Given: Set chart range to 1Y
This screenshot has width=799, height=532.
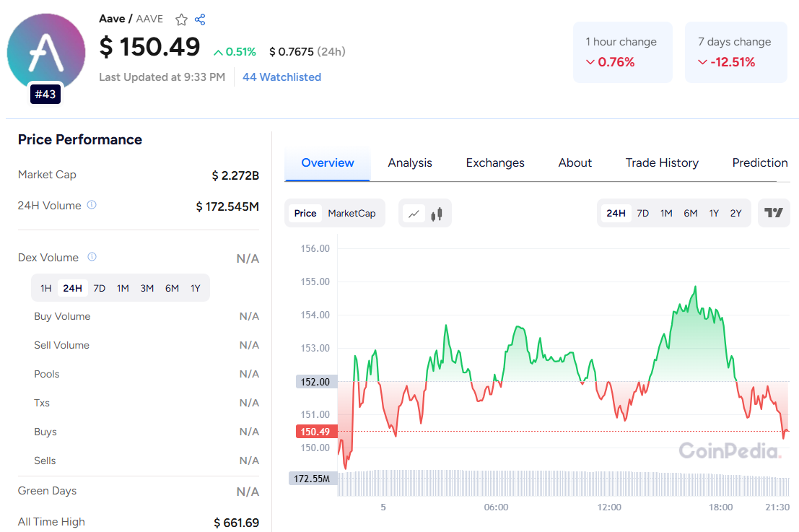Looking at the screenshot, I should 714,214.
